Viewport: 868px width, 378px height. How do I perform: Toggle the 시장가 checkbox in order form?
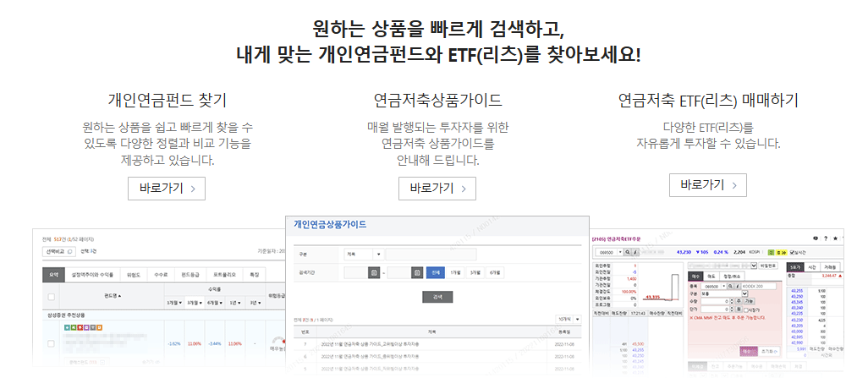[x=745, y=310]
